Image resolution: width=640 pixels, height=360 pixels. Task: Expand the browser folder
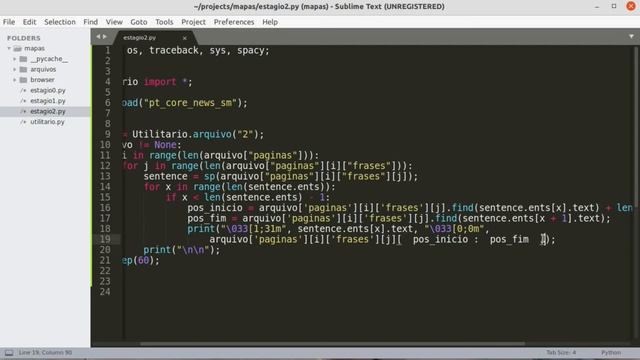(15, 80)
